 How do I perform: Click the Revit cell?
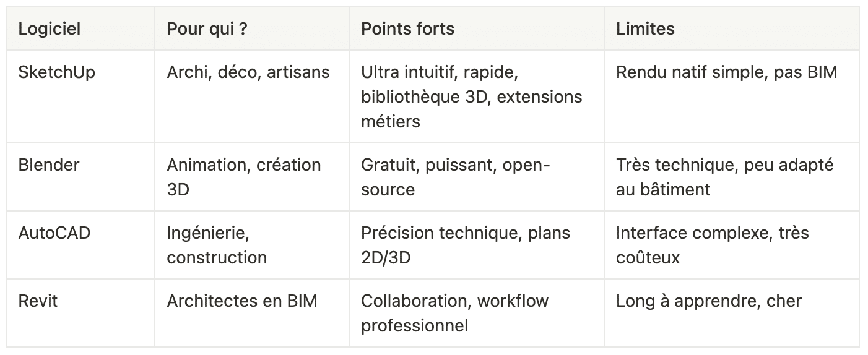click(80, 313)
